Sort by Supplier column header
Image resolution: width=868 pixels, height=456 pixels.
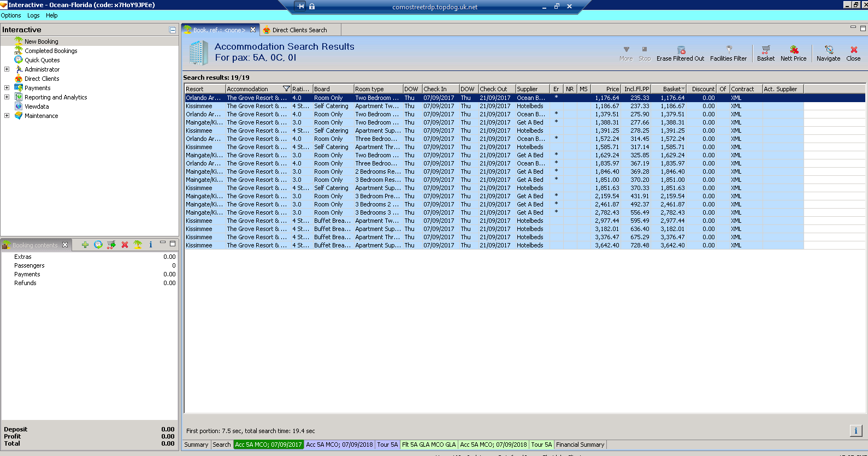533,89
